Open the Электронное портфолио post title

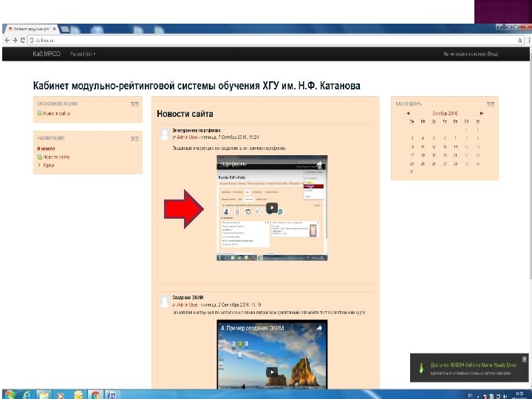point(197,130)
